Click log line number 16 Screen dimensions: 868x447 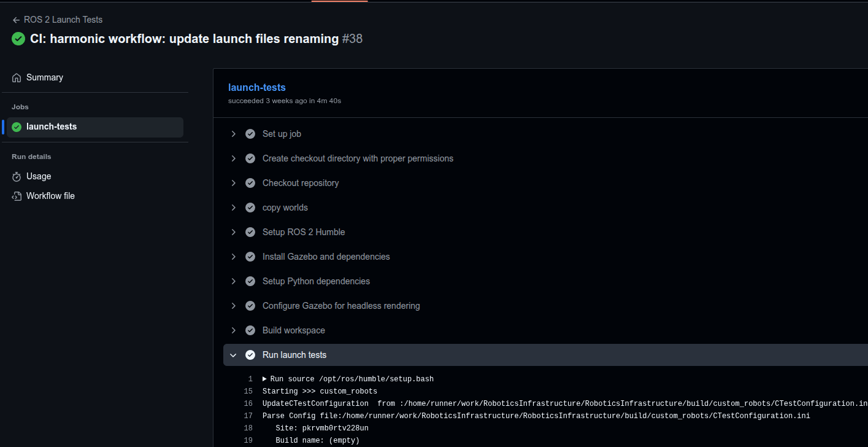pos(248,403)
